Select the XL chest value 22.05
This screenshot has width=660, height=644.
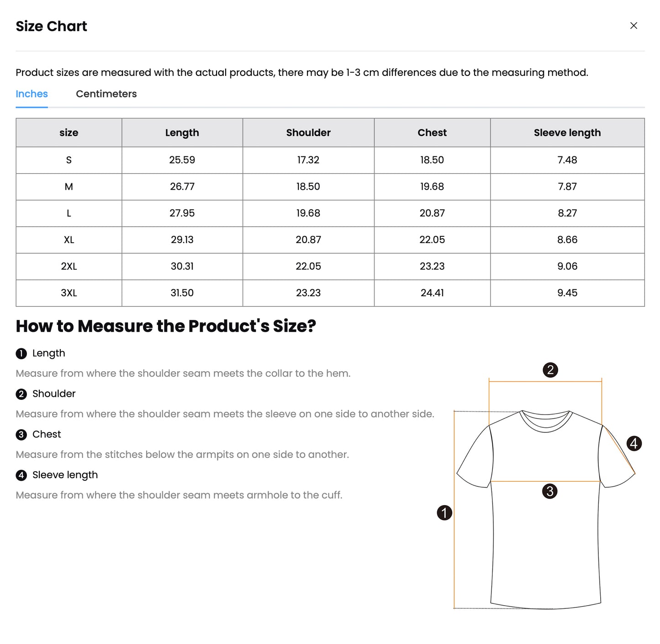click(432, 240)
